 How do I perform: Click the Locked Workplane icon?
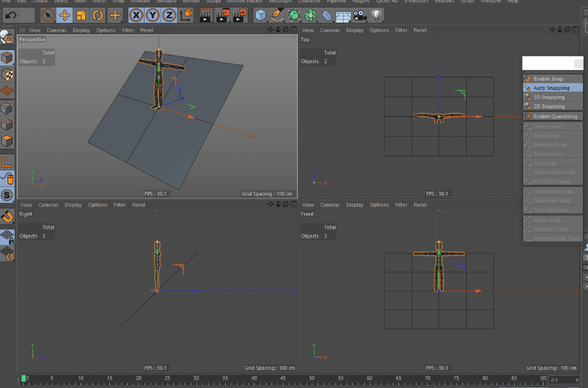point(7,237)
